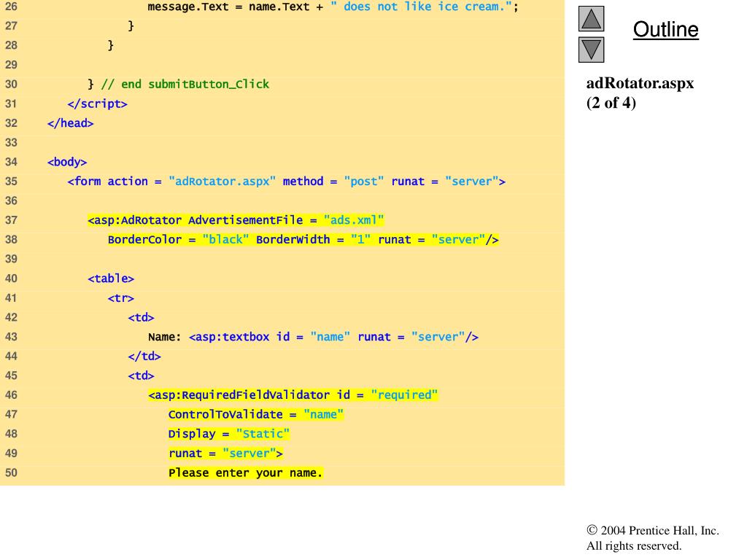Click the <body> tag on line 34

click(x=67, y=162)
